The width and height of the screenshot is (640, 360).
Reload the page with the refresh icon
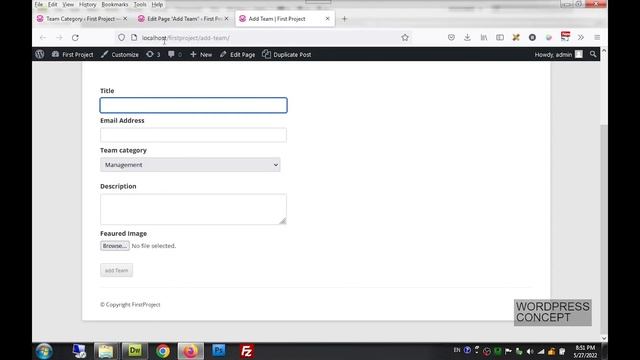[75, 38]
